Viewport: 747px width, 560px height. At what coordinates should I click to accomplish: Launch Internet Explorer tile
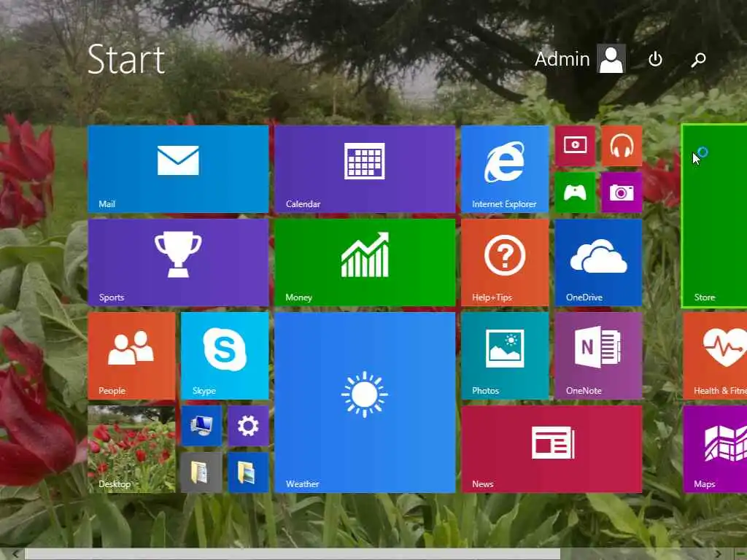tap(505, 169)
